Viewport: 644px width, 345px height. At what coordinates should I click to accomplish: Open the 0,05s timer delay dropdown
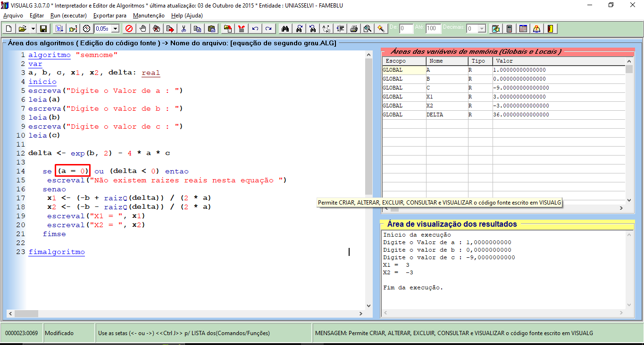coord(115,29)
